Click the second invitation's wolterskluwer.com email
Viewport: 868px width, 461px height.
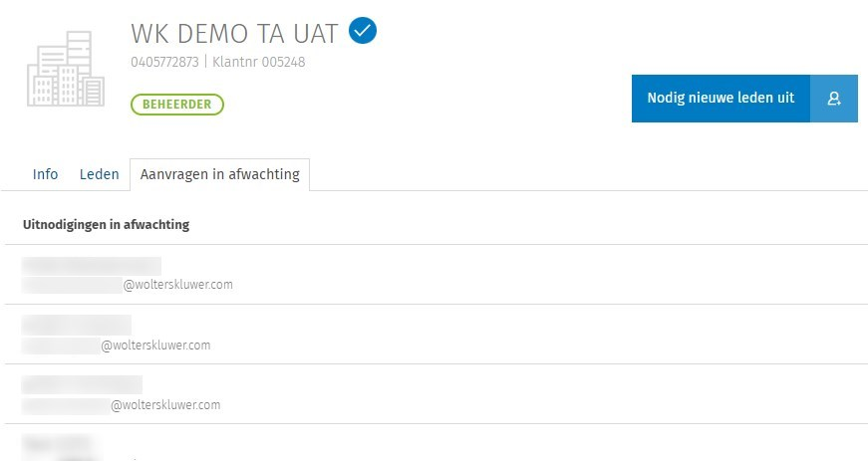(155, 346)
